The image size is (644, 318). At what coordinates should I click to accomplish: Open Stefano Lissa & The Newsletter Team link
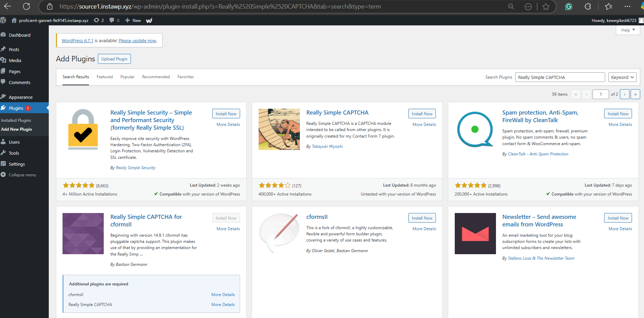[x=541, y=258]
